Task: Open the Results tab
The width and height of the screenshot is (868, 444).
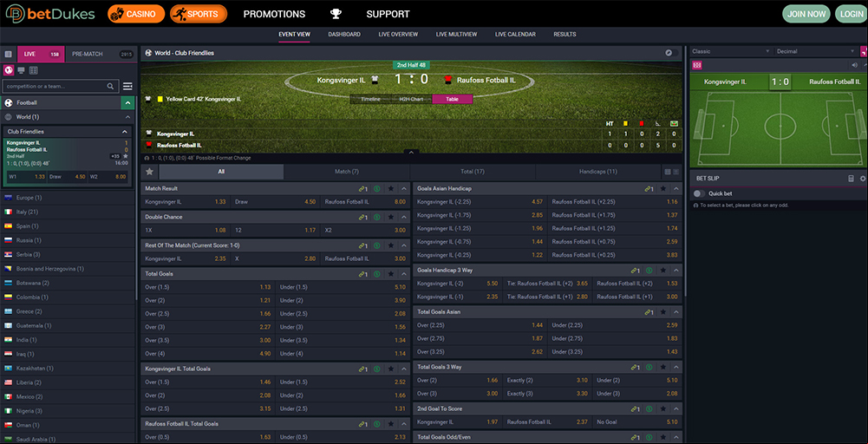Action: pos(565,35)
